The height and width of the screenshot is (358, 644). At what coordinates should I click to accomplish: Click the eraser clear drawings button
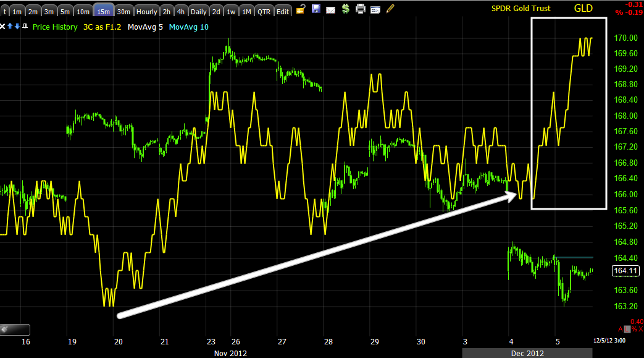[x=15, y=329]
